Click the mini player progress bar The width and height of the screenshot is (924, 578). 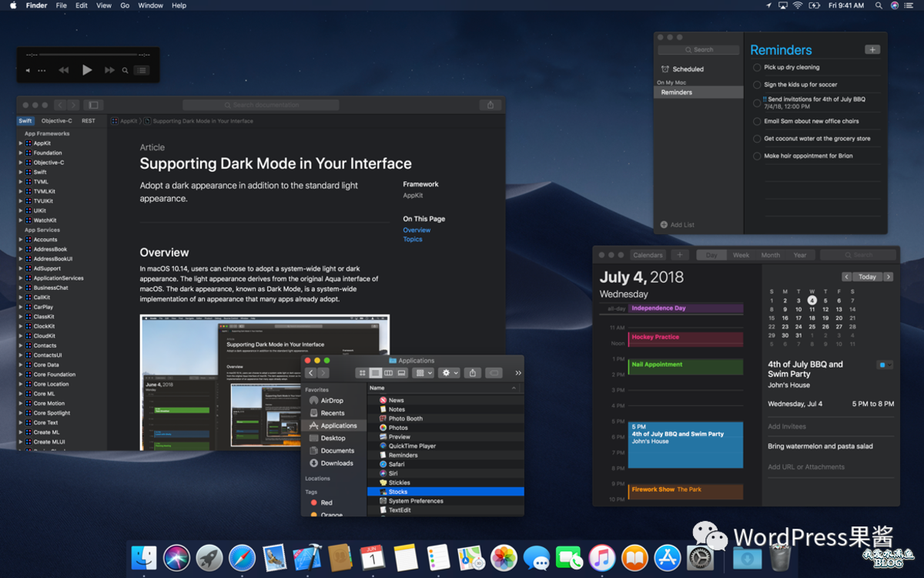[x=88, y=55]
